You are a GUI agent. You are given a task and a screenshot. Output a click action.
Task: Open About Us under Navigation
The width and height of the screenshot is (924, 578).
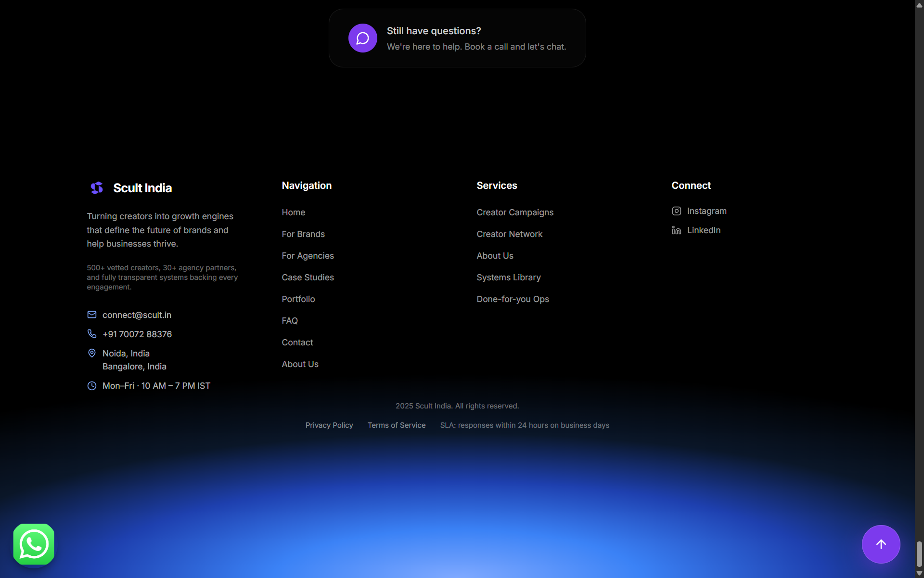click(300, 364)
